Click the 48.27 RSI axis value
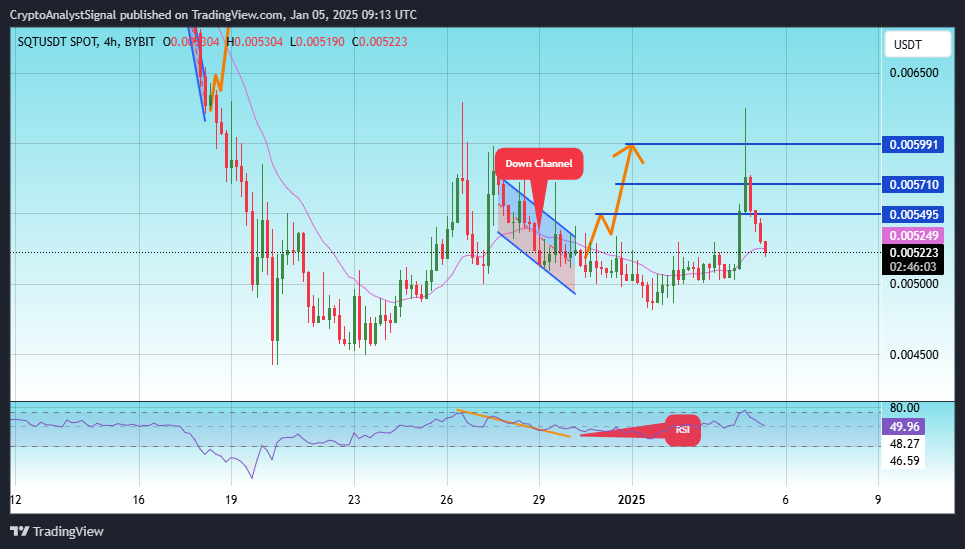 (x=904, y=444)
